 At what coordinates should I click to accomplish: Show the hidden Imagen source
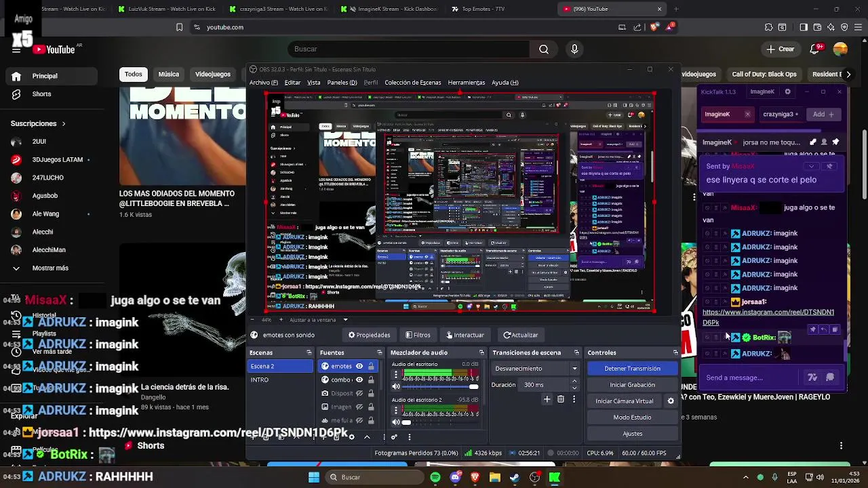pyautogui.click(x=359, y=407)
